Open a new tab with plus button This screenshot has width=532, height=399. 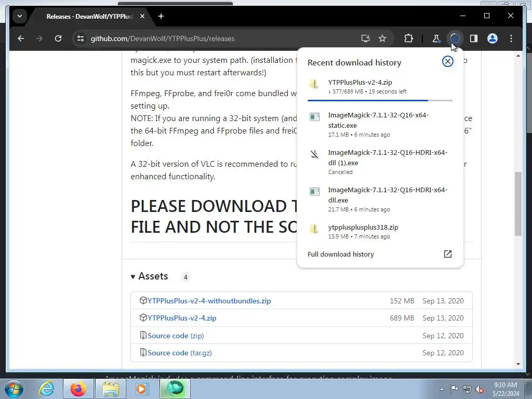click(x=161, y=16)
